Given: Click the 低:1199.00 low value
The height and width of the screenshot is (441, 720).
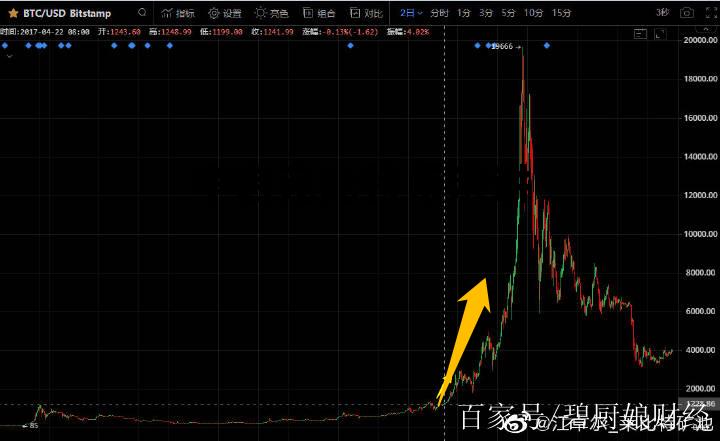Looking at the screenshot, I should [221, 32].
